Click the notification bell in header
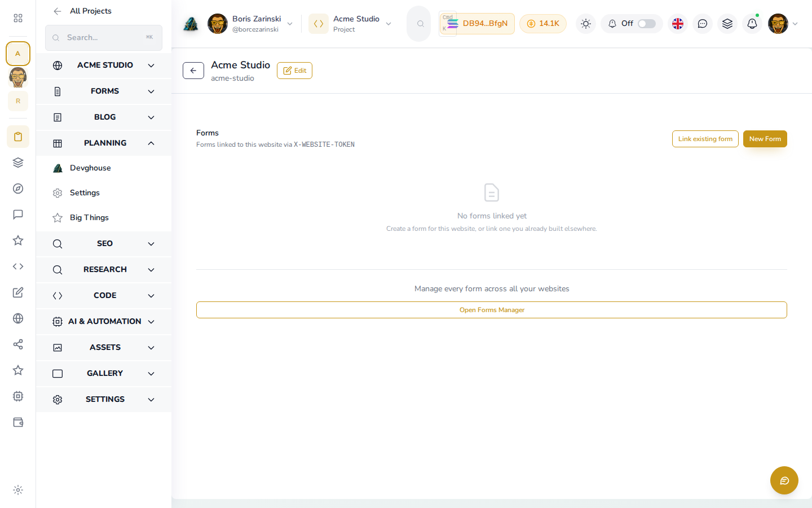812x508 pixels. [x=752, y=24]
